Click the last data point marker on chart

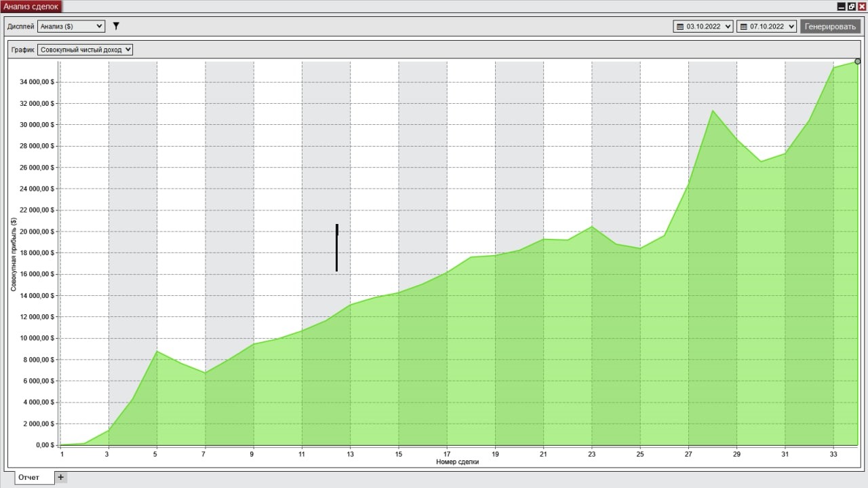pyautogui.click(x=858, y=62)
